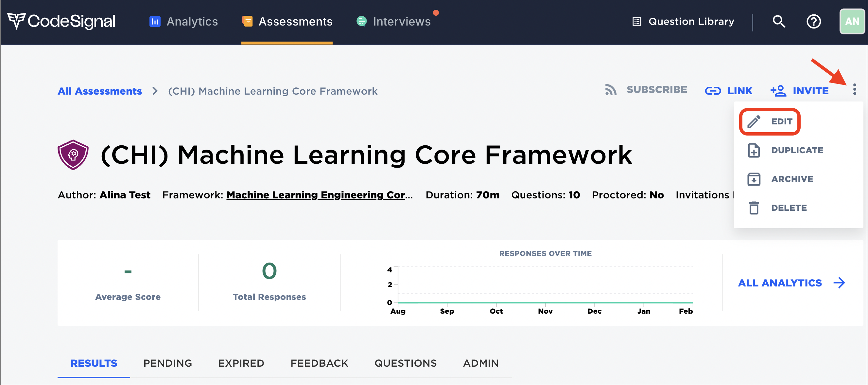Click the pencil edit icon
The image size is (868, 385).
(754, 121)
